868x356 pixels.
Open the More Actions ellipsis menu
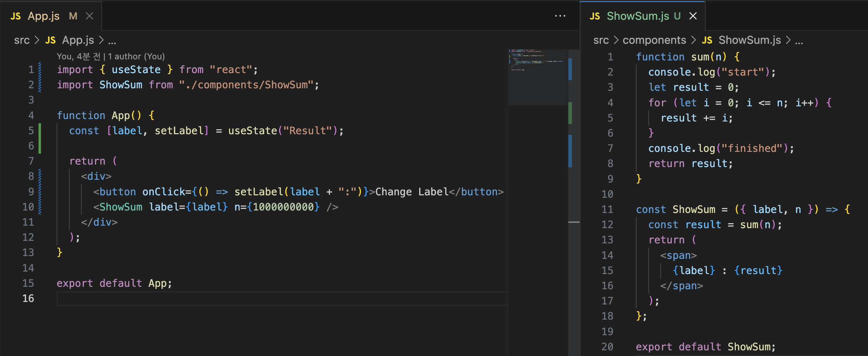pyautogui.click(x=560, y=16)
